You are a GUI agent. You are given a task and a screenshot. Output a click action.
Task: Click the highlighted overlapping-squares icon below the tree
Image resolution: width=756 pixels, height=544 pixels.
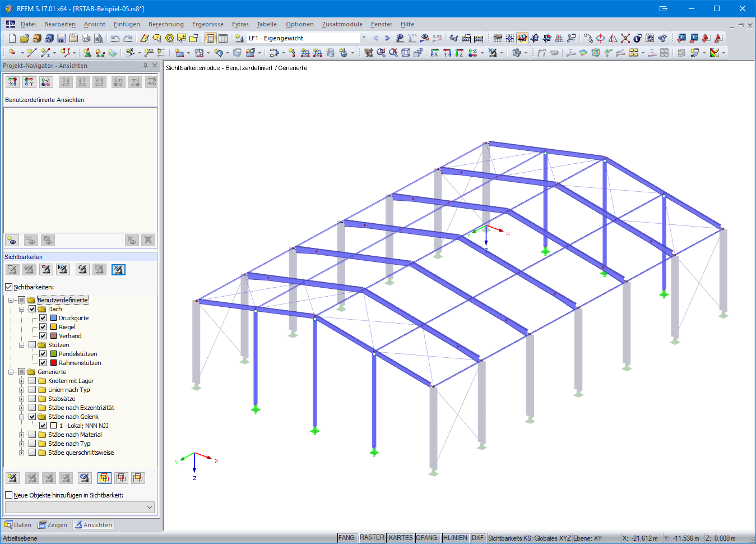coord(104,478)
